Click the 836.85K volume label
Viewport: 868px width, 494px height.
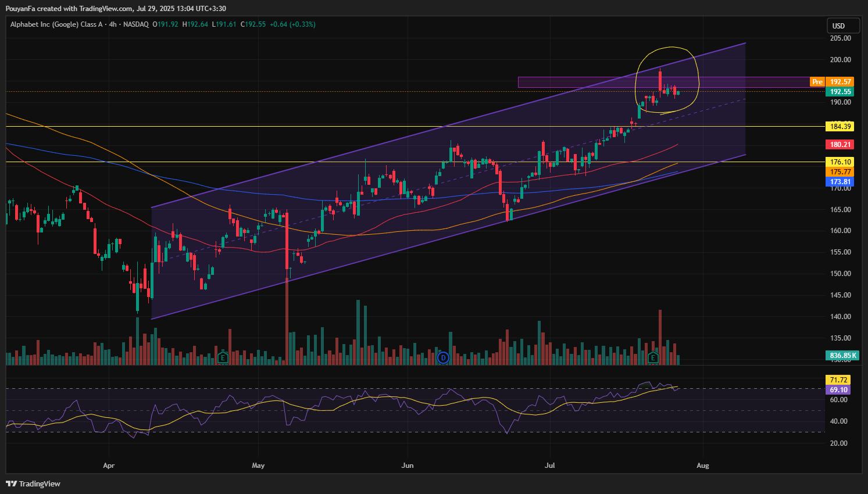click(x=842, y=355)
